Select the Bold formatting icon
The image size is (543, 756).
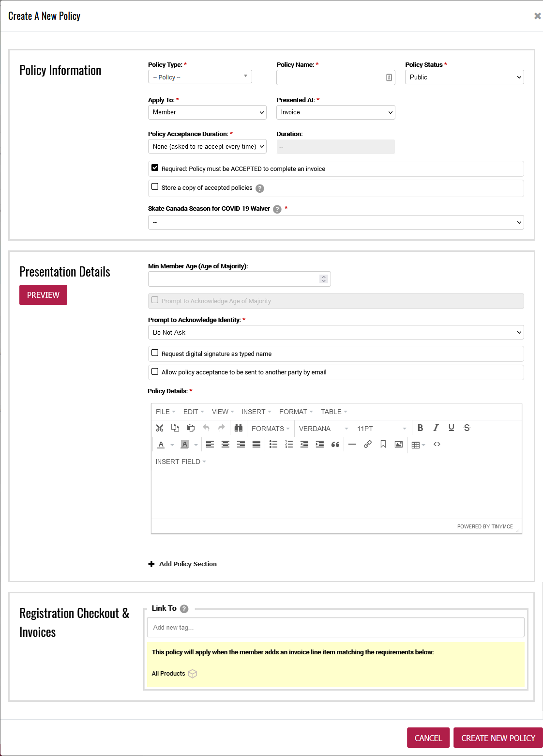[x=420, y=428]
